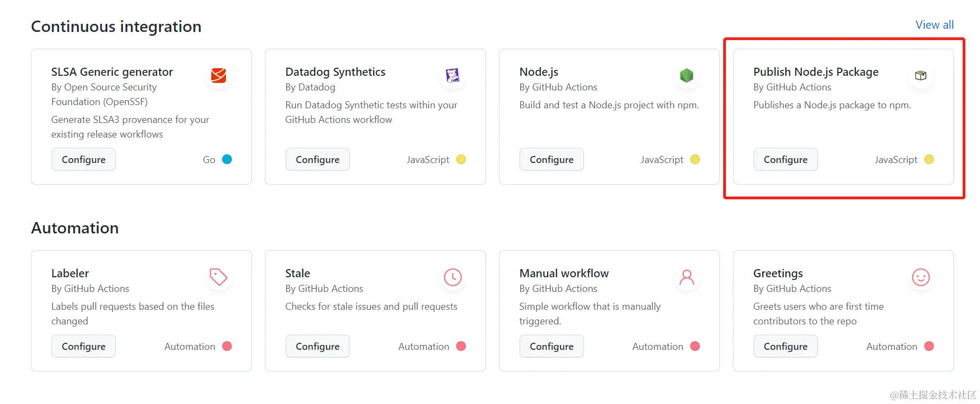This screenshot has width=980, height=404.
Task: Click the Datadog Synthetics dog icon
Action: click(452, 75)
